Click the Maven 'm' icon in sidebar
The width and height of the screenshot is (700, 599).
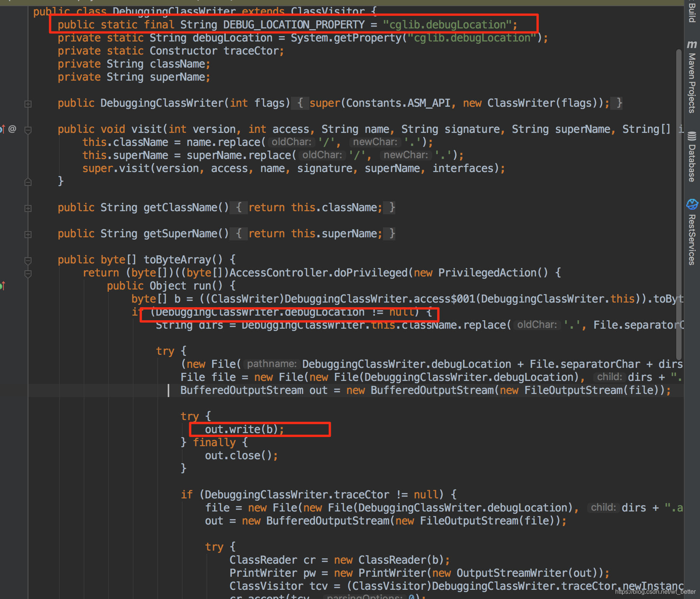pos(692,44)
